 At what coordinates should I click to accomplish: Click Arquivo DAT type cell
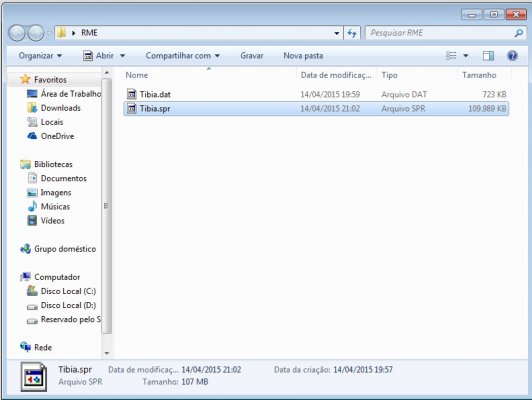pos(404,94)
